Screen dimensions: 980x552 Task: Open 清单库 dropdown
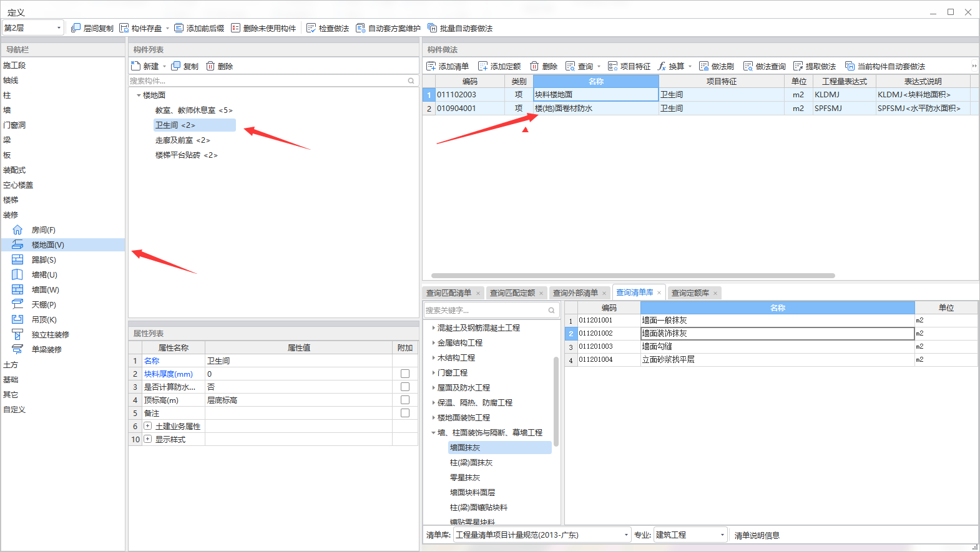click(626, 535)
